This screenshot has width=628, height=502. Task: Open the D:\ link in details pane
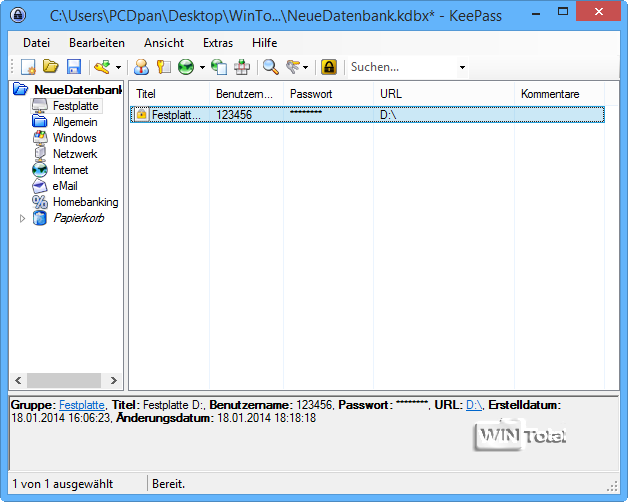click(x=474, y=405)
